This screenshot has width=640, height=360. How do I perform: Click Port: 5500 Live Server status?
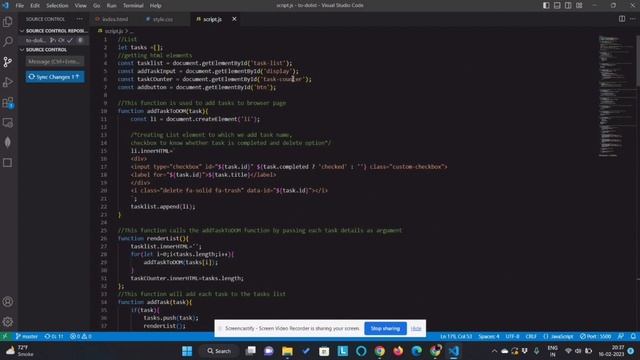[596, 336]
